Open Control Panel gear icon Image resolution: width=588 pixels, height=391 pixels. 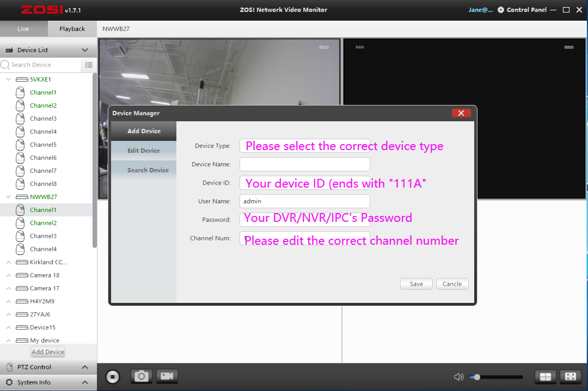coord(501,10)
